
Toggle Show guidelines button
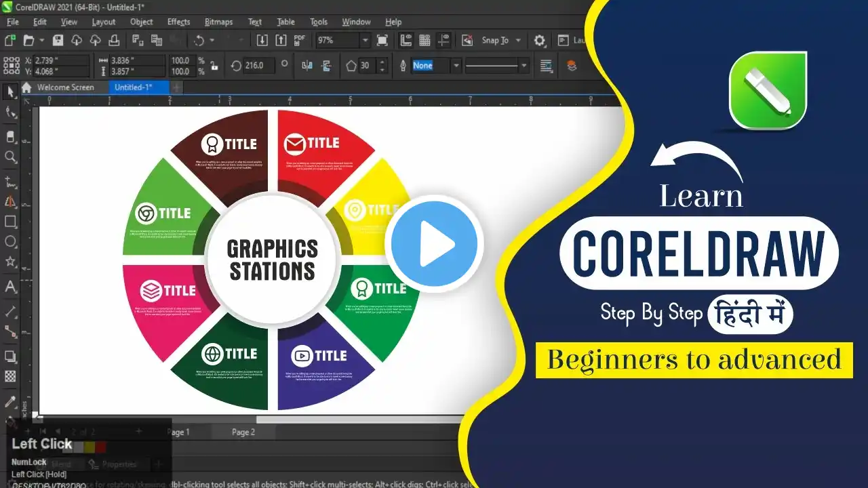[x=444, y=41]
